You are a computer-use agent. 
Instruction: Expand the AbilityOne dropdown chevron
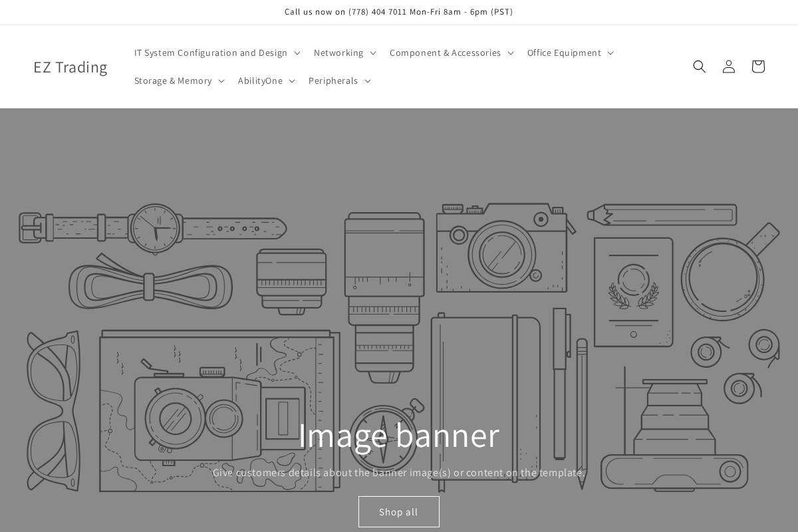291,80
